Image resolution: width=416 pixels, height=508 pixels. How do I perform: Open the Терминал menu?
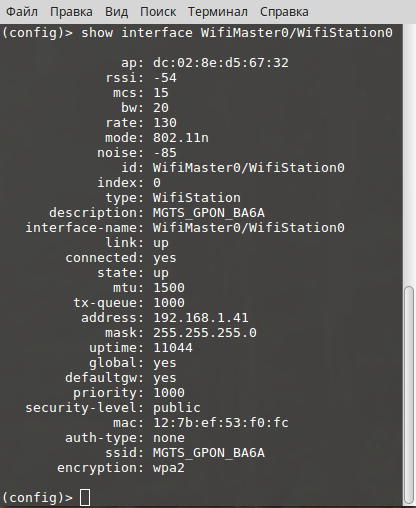pos(218,12)
